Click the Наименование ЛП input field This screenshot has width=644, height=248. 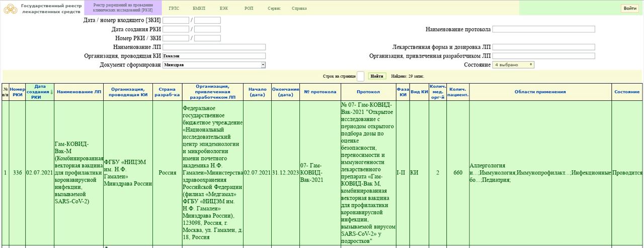click(214, 47)
